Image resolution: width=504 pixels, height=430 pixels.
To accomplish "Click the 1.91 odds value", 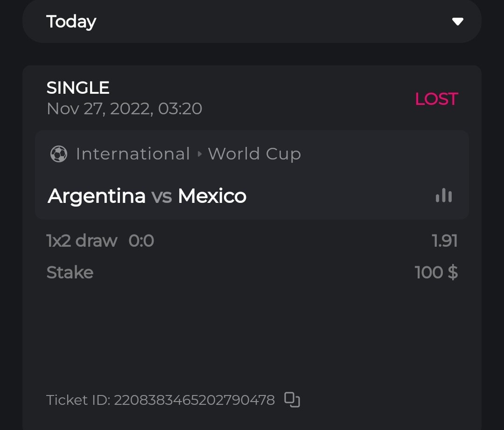I will coord(445,241).
